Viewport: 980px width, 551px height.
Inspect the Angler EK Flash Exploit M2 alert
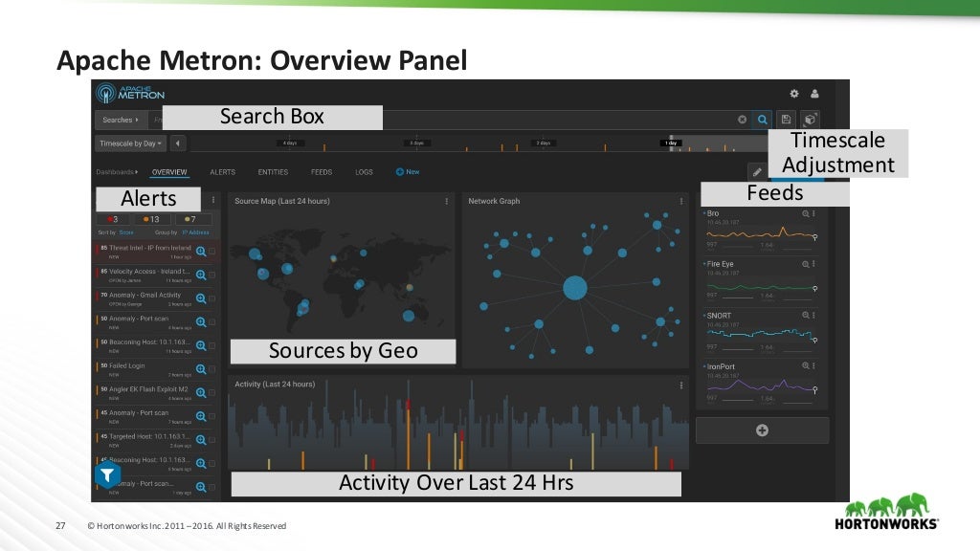[x=201, y=393]
